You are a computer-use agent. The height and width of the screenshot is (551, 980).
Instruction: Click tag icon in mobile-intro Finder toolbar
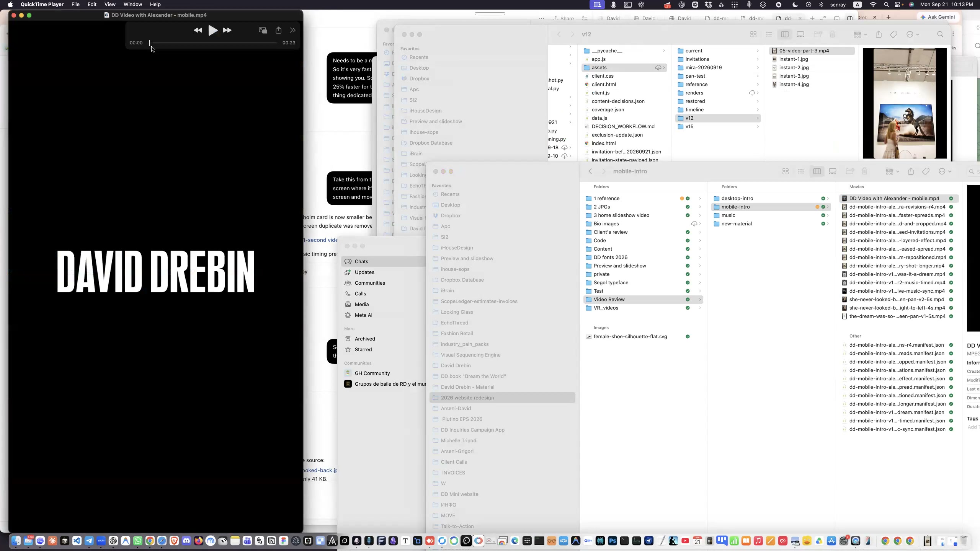(x=926, y=171)
